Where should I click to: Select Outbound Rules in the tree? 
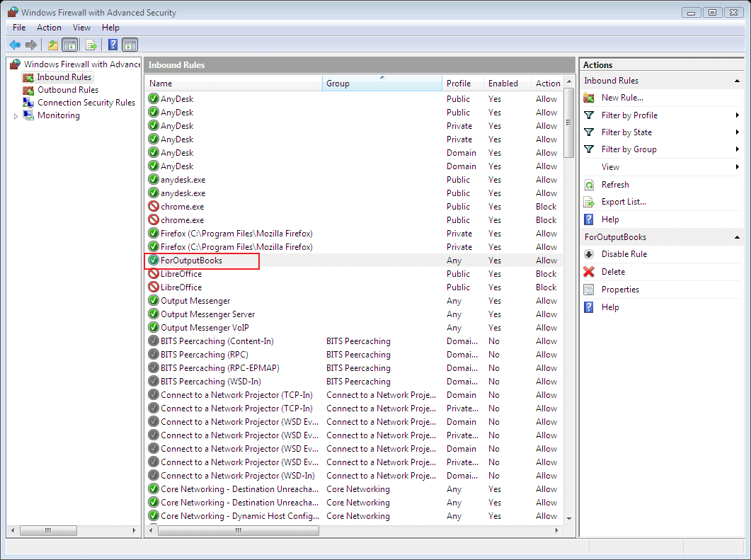coord(68,90)
